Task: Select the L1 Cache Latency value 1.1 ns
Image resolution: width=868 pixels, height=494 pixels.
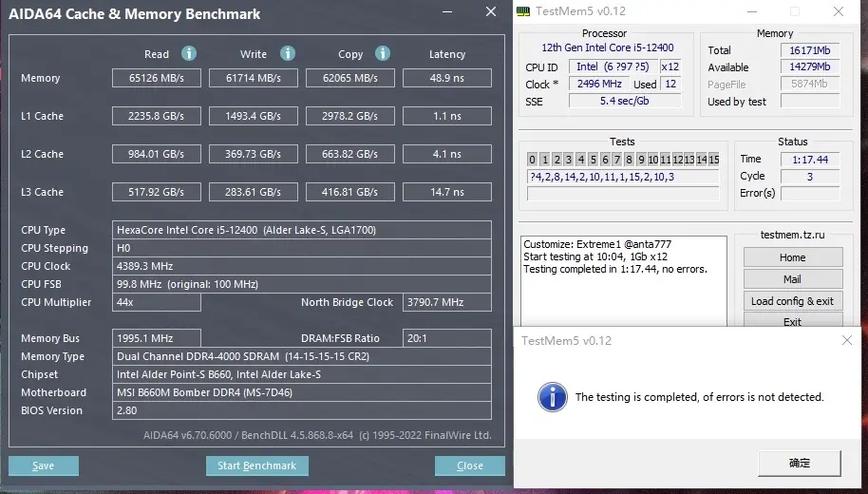Action: click(x=447, y=116)
